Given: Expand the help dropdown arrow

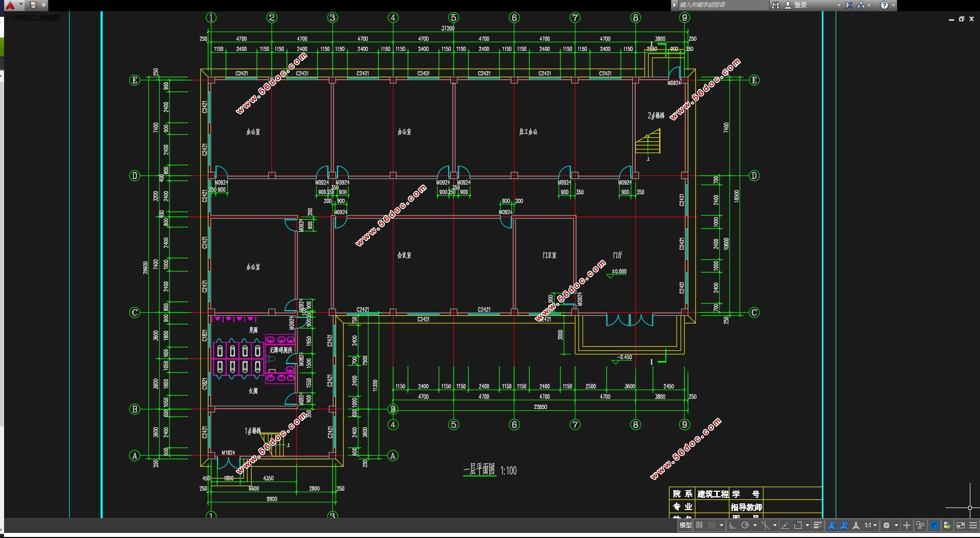Looking at the screenshot, I should click(893, 5).
